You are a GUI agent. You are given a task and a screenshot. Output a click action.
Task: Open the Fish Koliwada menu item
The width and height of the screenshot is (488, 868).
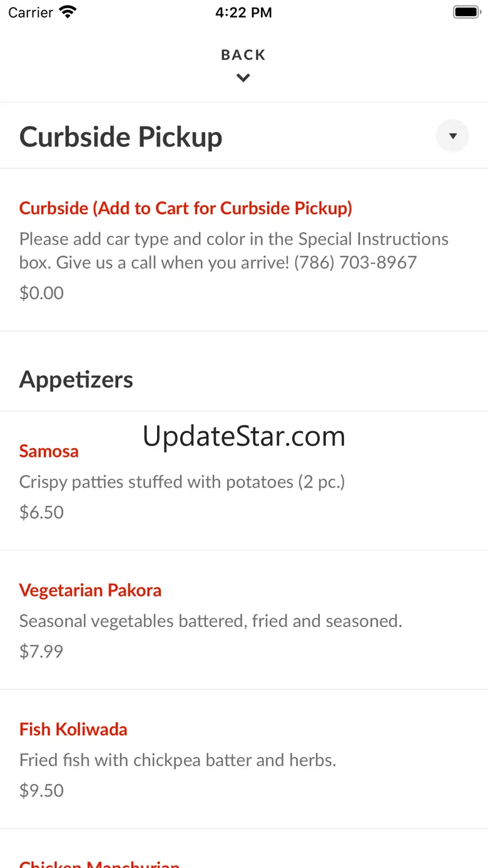73,729
